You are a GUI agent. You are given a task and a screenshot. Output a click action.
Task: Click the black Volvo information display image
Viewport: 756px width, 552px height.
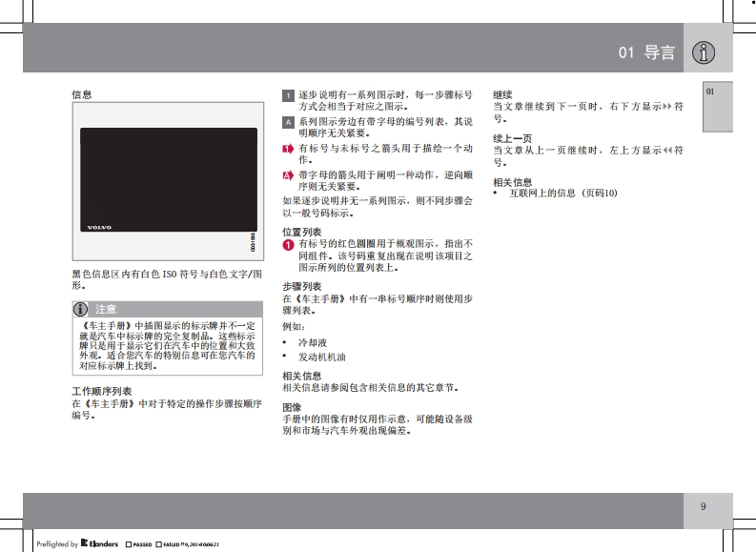pyautogui.click(x=168, y=180)
